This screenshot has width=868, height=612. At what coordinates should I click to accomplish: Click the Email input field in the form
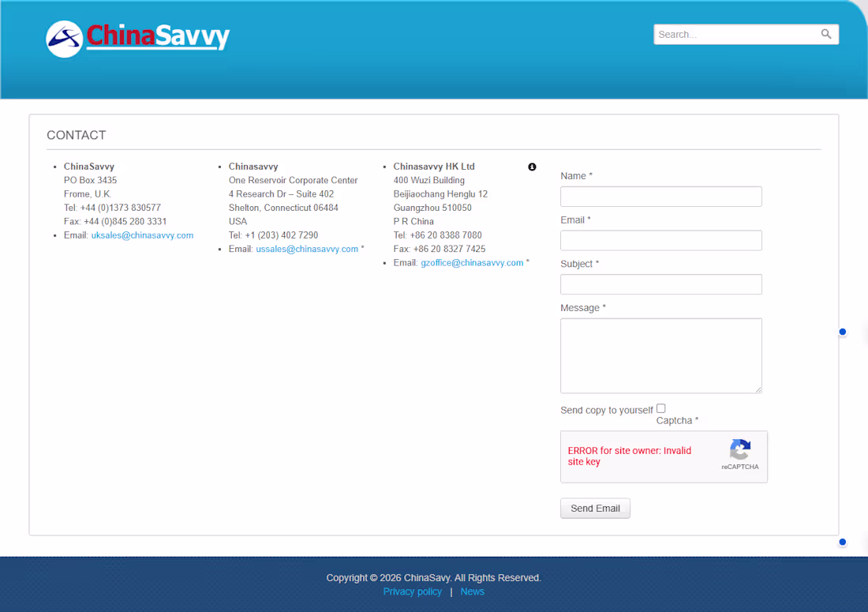pyautogui.click(x=661, y=240)
